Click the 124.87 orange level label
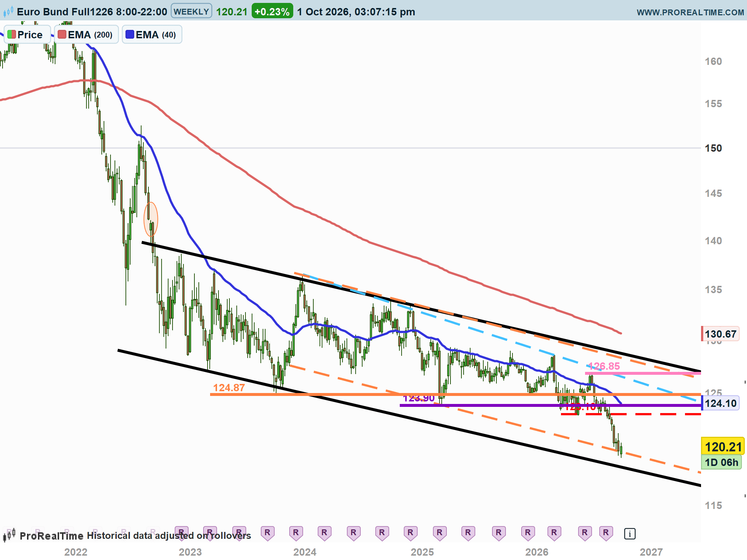 coord(229,388)
